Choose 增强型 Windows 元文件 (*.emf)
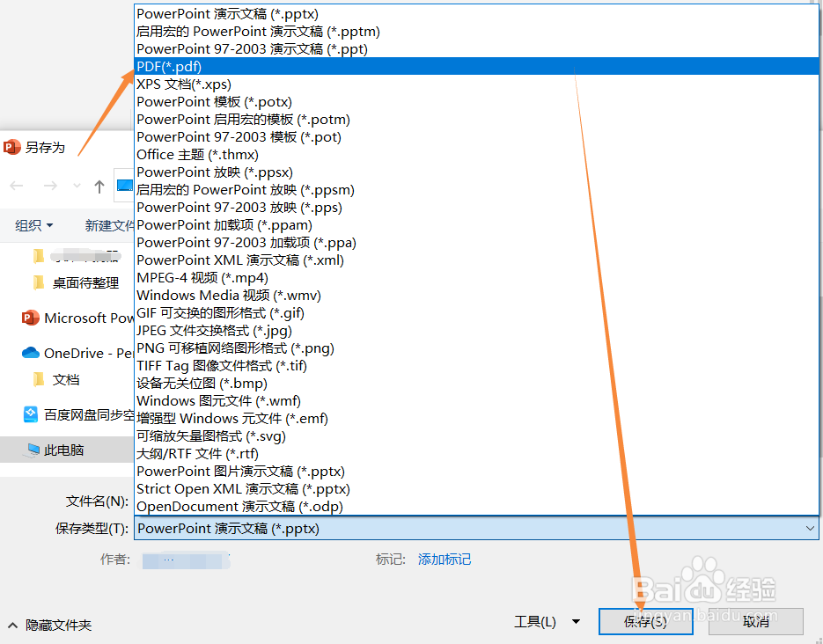 (x=476, y=419)
